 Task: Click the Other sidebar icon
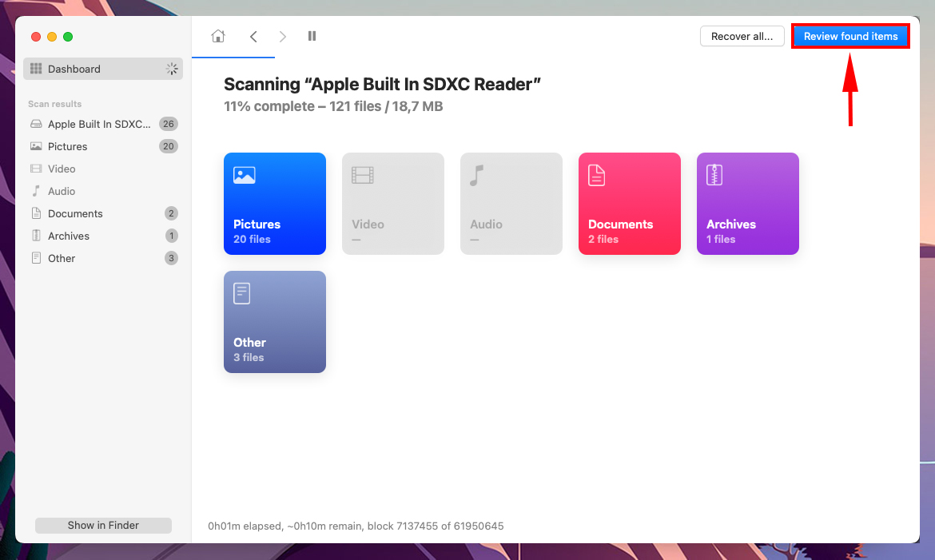point(36,258)
